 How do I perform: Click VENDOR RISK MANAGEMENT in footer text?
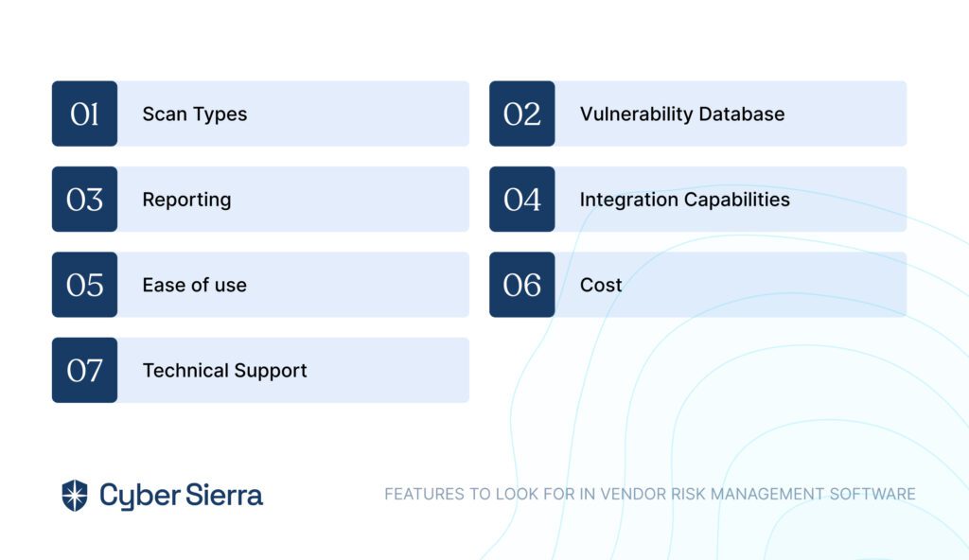[713, 494]
